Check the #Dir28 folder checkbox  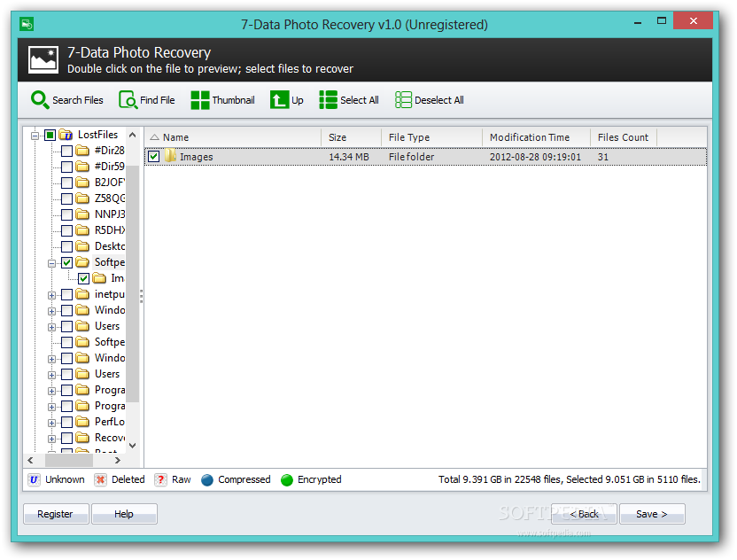click(x=66, y=151)
